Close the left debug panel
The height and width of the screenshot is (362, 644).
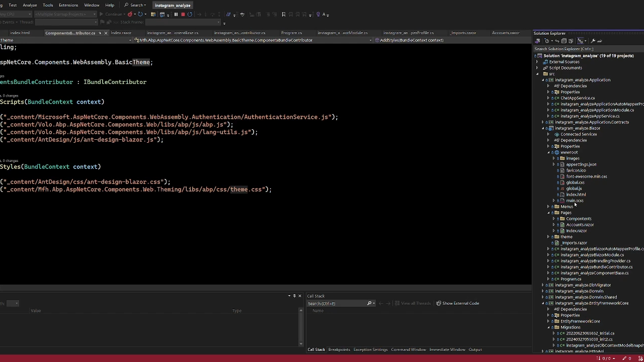(300, 296)
